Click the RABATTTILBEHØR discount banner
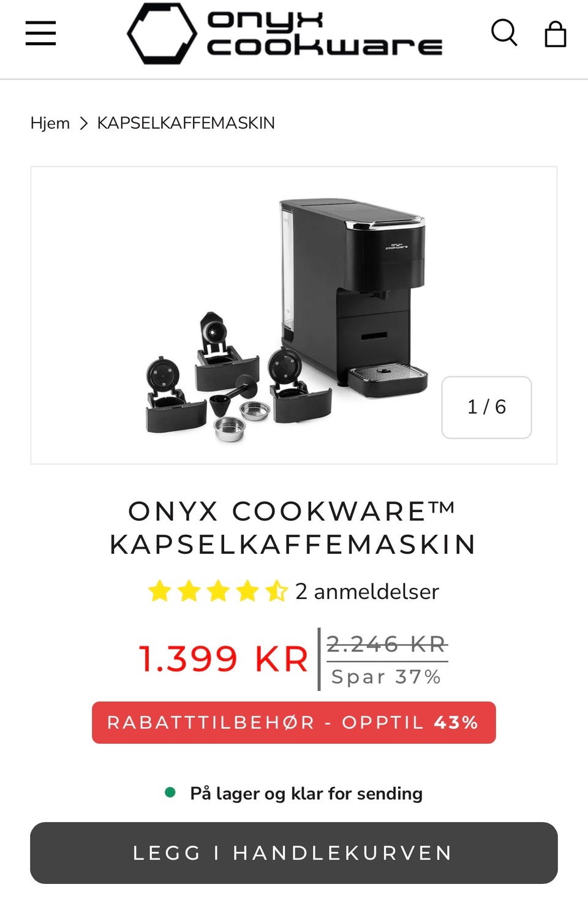This screenshot has height=898, width=588. pos(294,723)
